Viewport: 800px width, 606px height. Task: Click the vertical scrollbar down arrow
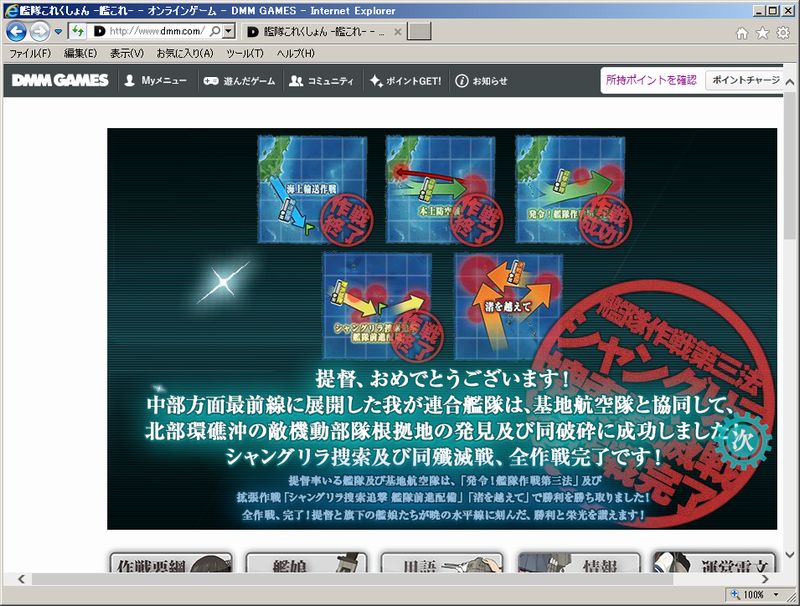click(x=789, y=554)
